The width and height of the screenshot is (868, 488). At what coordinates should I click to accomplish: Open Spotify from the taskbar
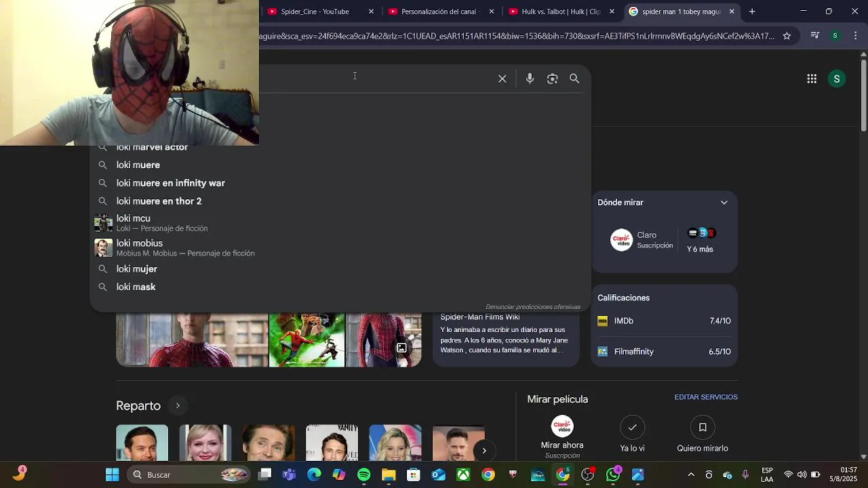tap(363, 475)
